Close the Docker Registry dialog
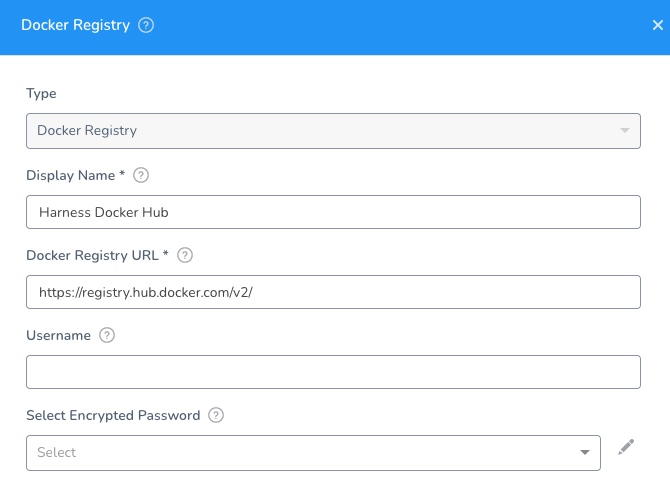Screen dimensions: 670x481 (658, 25)
